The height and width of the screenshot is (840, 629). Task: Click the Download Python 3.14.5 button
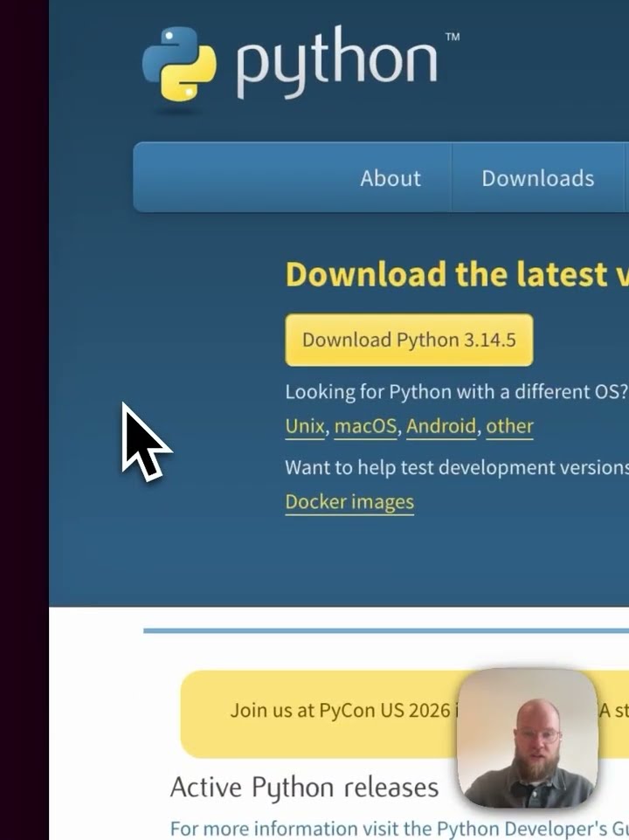pos(410,341)
